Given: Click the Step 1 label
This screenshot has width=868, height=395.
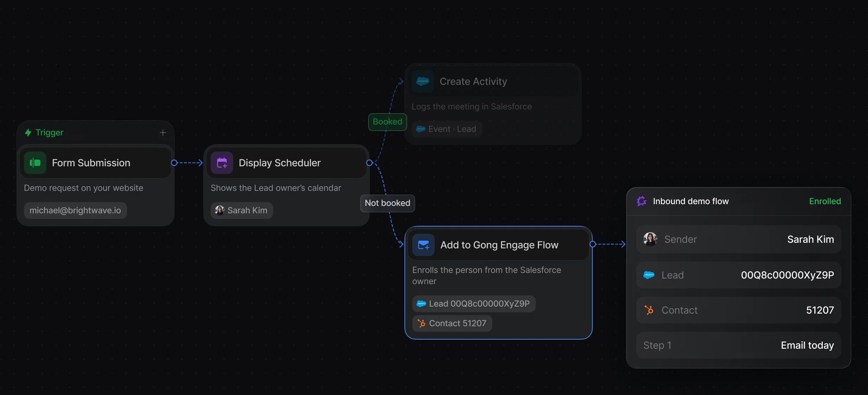Looking at the screenshot, I should coord(657,345).
